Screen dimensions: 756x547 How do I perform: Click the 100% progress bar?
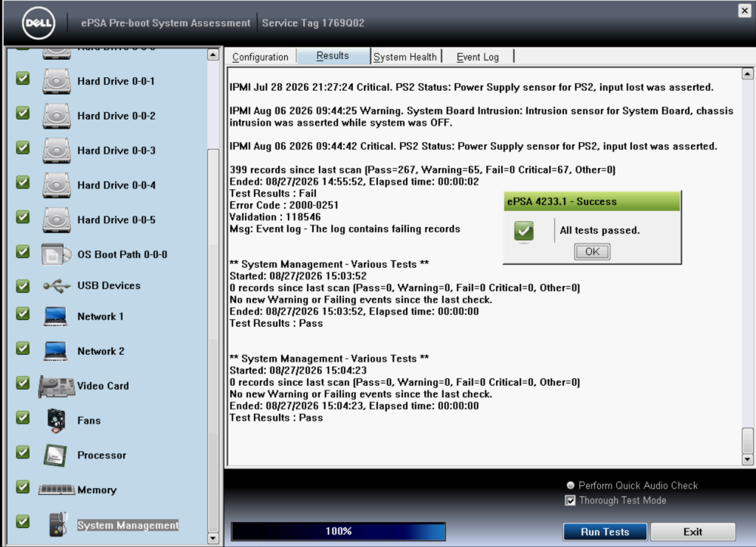point(339,531)
